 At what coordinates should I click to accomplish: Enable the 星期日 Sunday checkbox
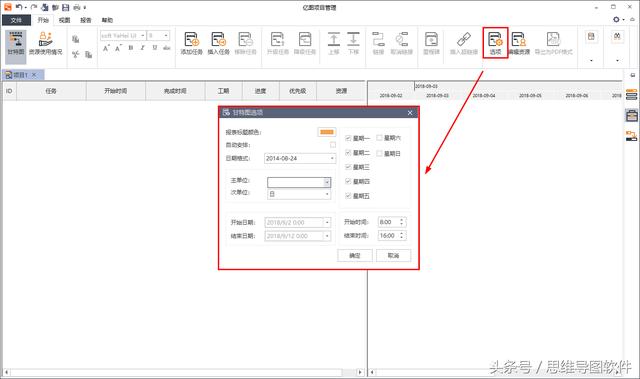click(379, 153)
